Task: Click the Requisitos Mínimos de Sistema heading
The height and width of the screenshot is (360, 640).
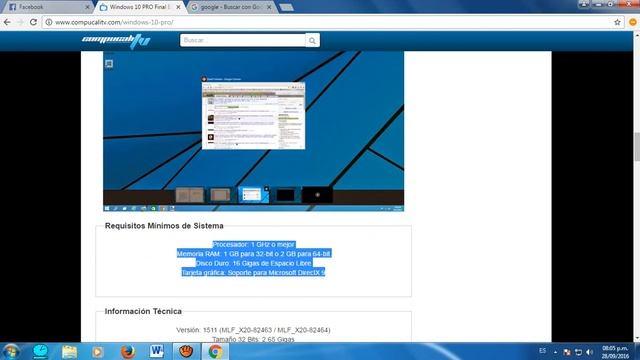Action: (164, 226)
